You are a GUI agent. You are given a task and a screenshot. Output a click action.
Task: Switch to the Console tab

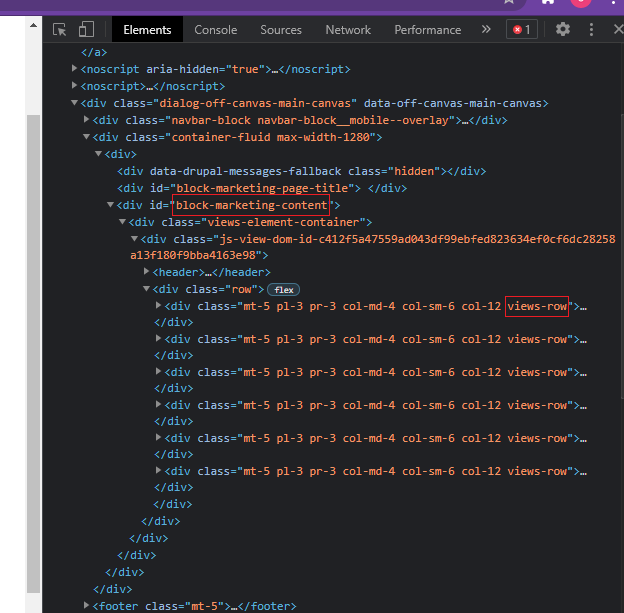216,30
